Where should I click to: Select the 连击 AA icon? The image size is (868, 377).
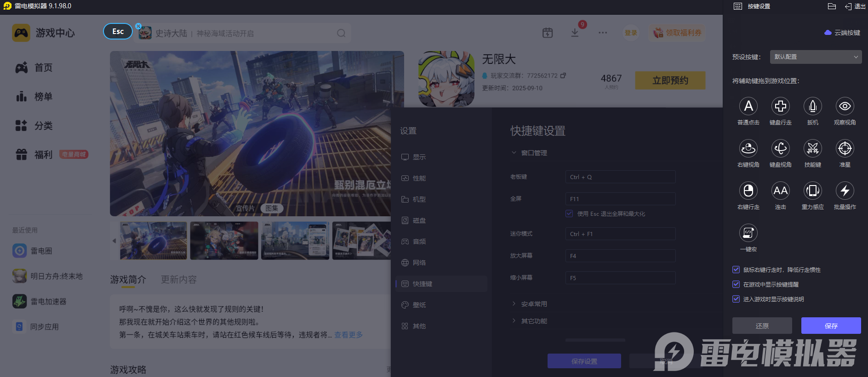click(x=781, y=191)
